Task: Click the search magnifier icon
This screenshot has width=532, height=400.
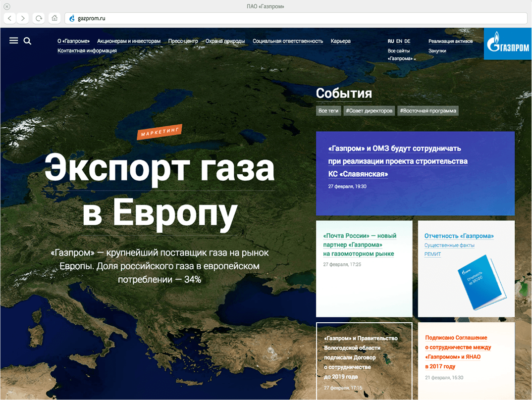Action: click(x=27, y=41)
